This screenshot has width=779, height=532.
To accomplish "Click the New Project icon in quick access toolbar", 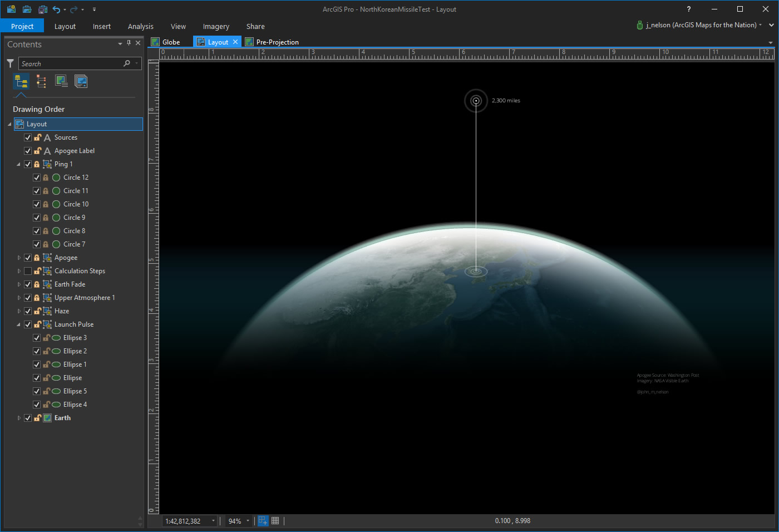I will click(11, 9).
